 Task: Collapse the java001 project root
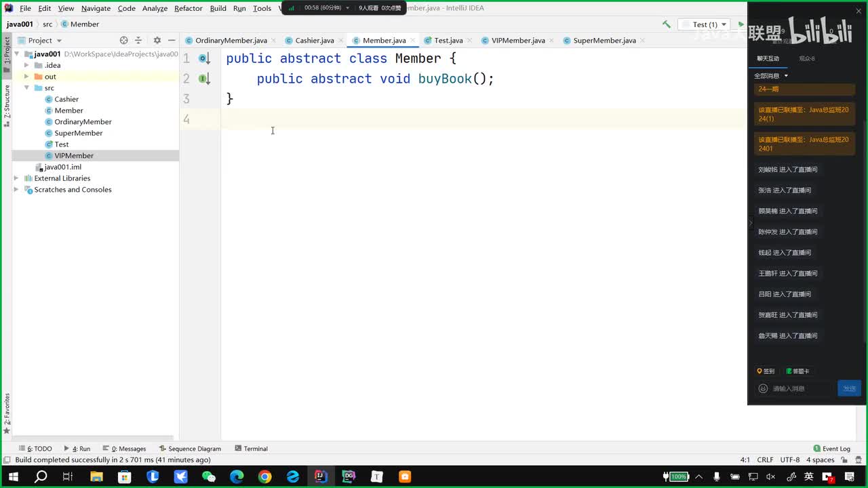coord(16,54)
